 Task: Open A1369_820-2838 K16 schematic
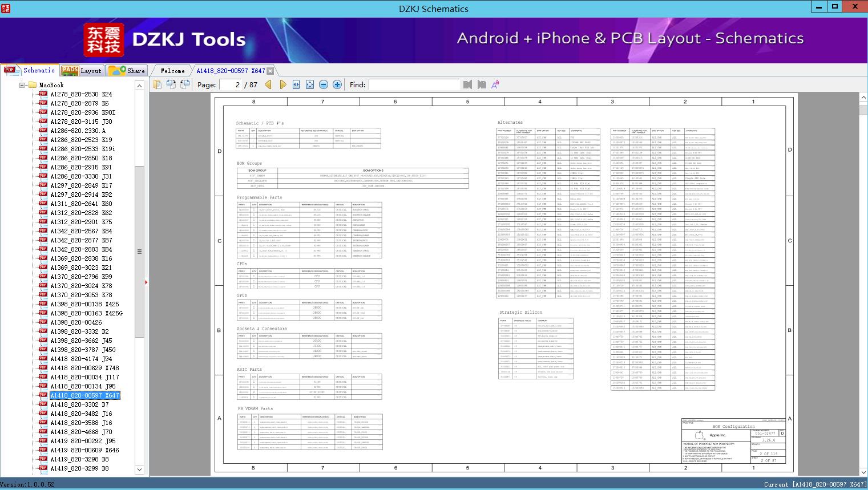click(81, 258)
